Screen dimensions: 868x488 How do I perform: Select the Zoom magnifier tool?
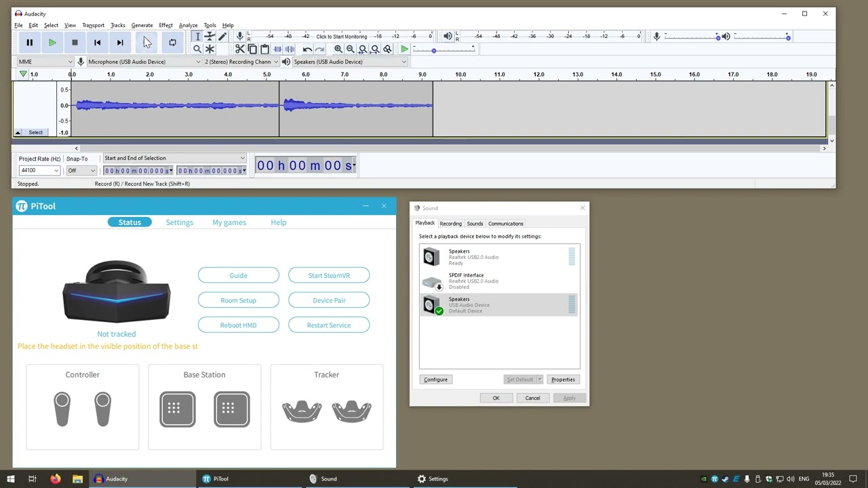197,49
